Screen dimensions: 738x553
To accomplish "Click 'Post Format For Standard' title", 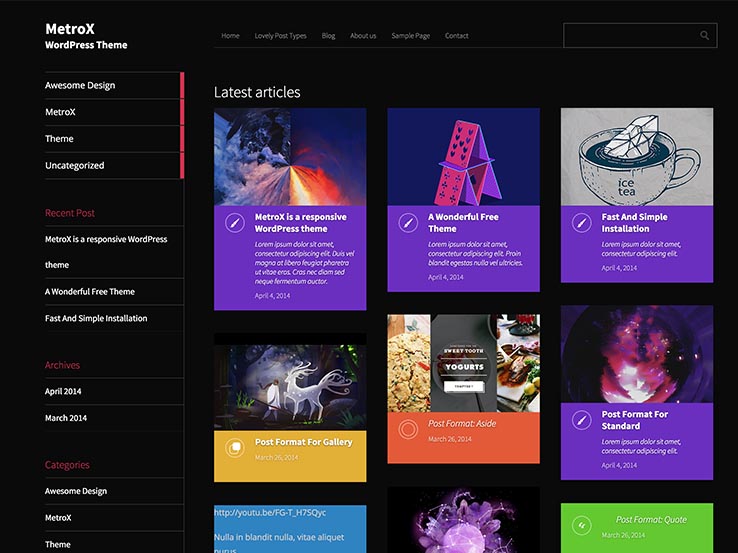I will tap(634, 420).
